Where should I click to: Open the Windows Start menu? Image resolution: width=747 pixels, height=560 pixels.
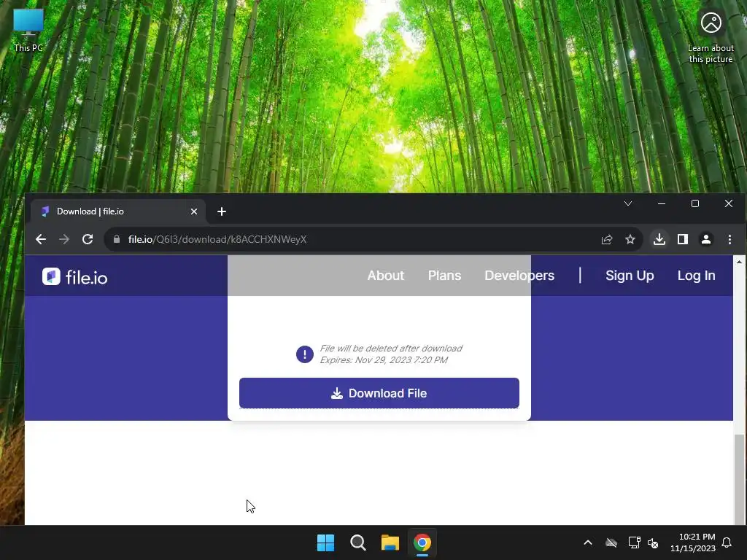[x=326, y=542]
